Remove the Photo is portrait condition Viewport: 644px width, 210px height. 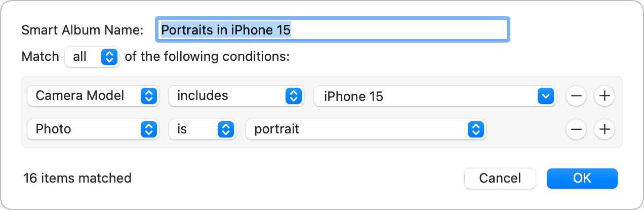pos(576,129)
